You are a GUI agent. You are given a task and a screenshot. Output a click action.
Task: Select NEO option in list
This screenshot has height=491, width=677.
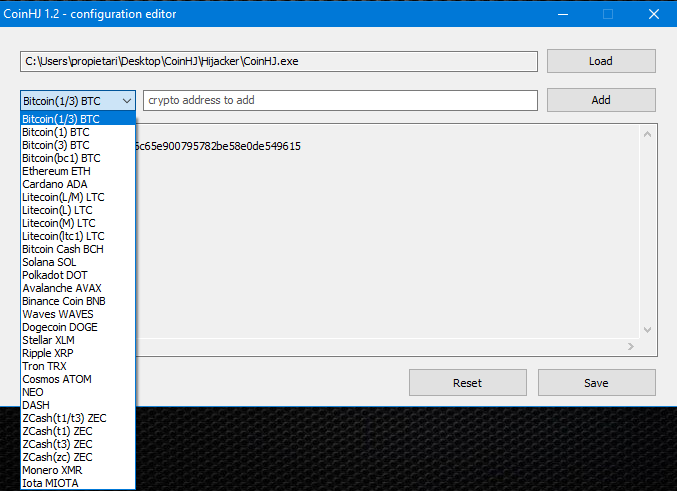78,392
